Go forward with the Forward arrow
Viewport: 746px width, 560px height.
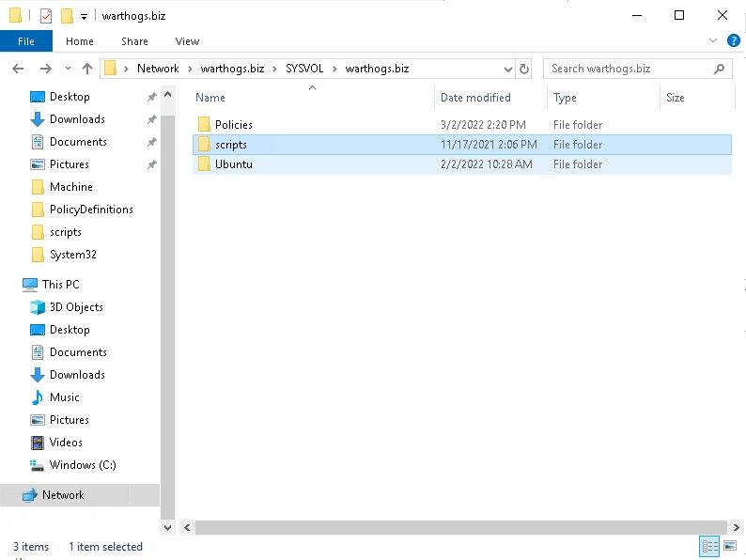click(46, 69)
